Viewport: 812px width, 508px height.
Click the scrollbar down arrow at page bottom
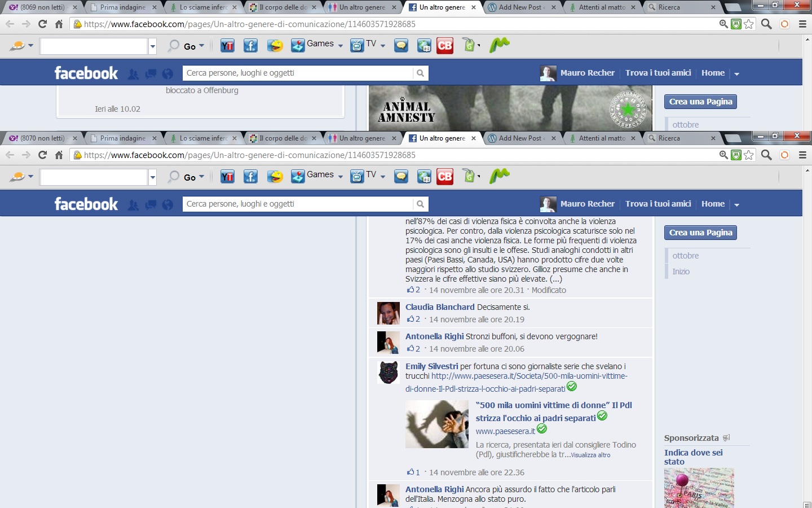pyautogui.click(x=807, y=504)
